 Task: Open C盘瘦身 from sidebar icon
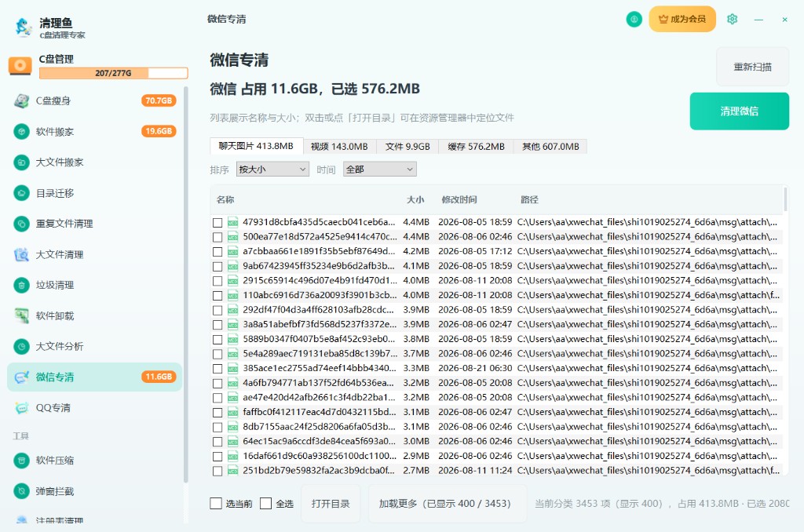tap(21, 101)
